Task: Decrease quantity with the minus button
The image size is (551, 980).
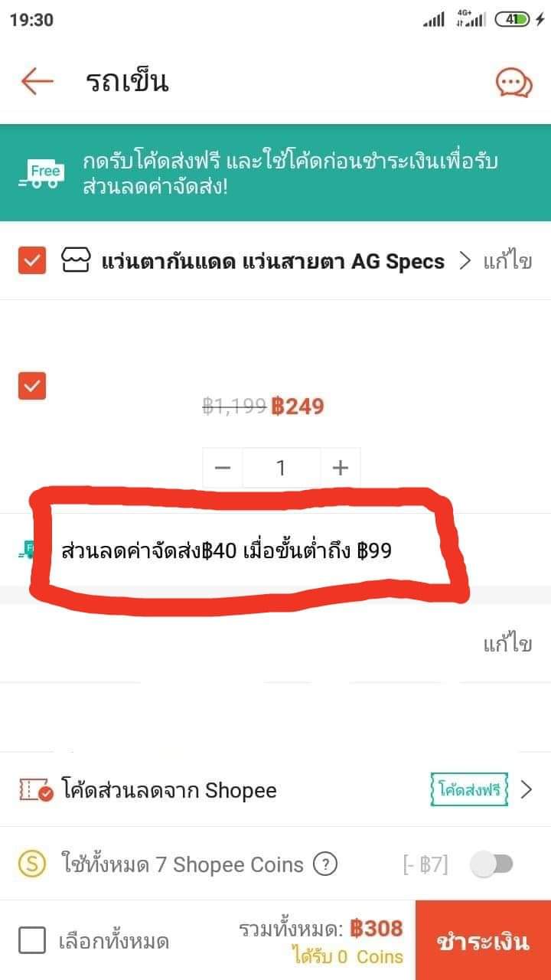Action: 223,468
